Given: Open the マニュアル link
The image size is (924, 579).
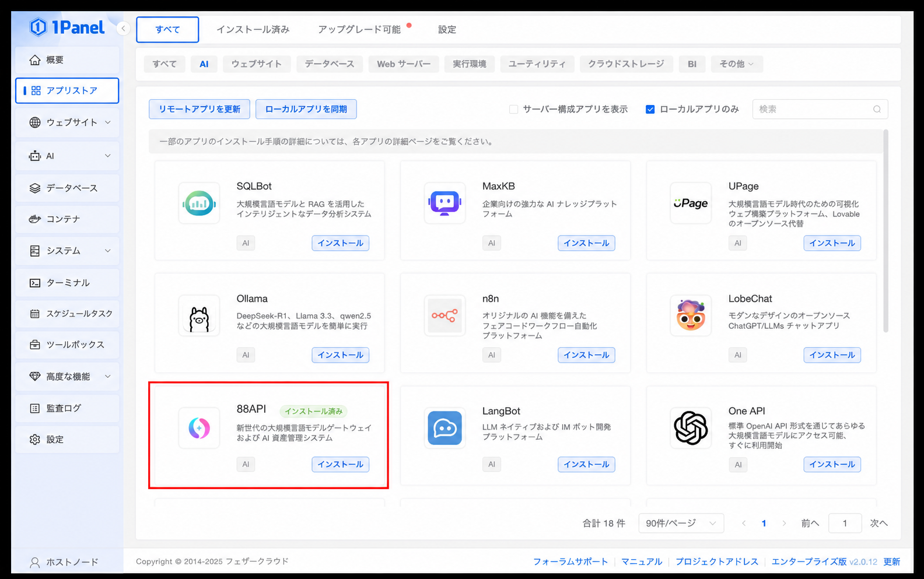Looking at the screenshot, I should click(x=642, y=562).
